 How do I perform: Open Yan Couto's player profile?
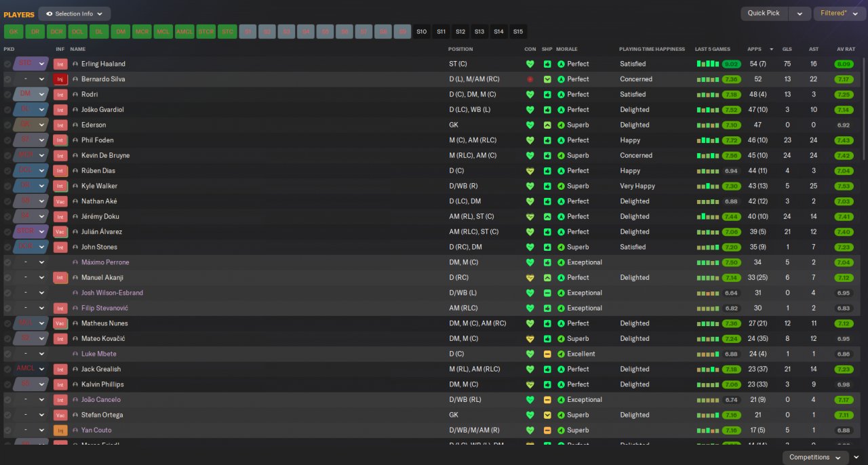click(96, 430)
